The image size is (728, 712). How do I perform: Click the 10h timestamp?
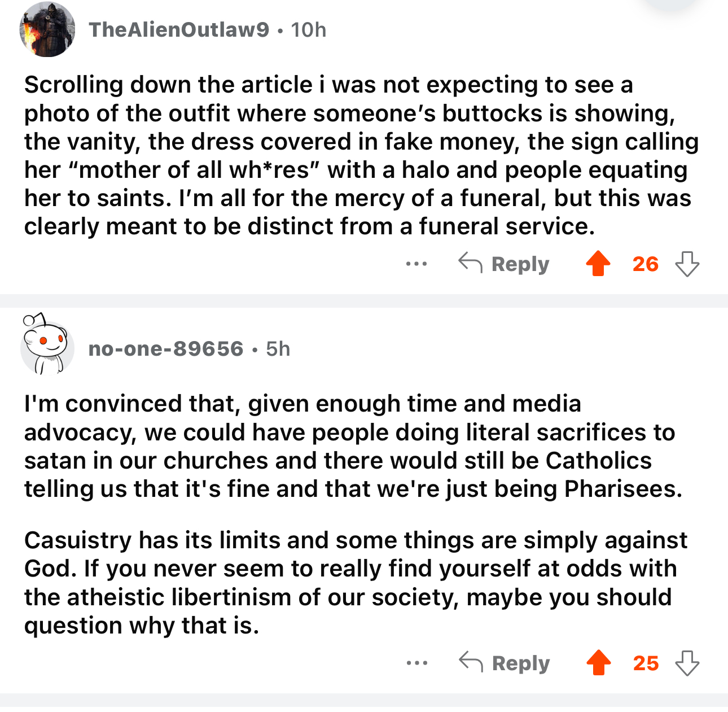pos(309,30)
